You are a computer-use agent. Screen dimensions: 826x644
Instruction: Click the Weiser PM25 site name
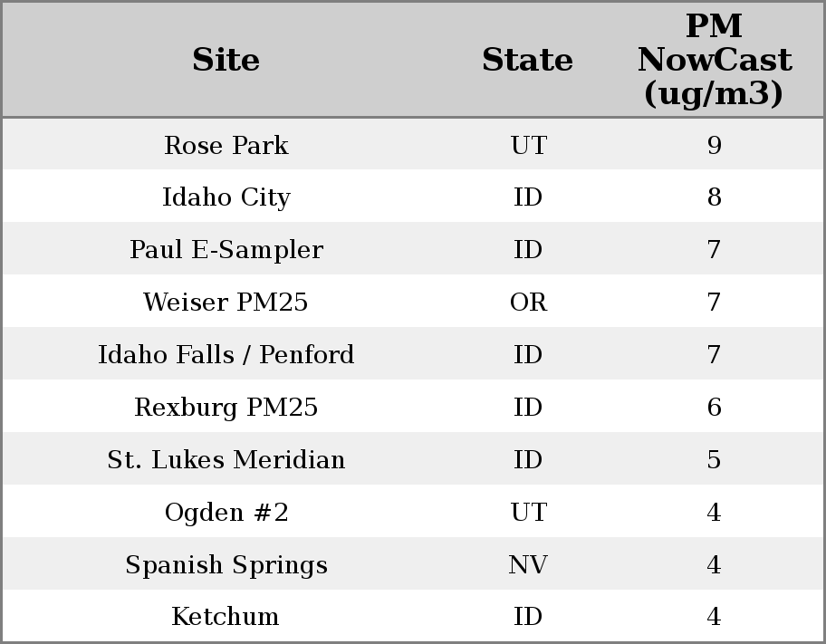[226, 303]
